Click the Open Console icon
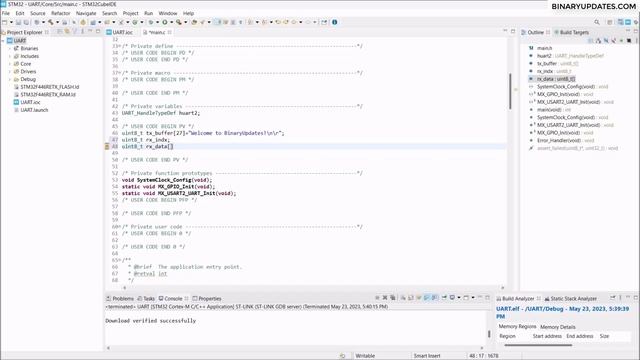The height and width of the screenshot is (360, 640). 466,298
